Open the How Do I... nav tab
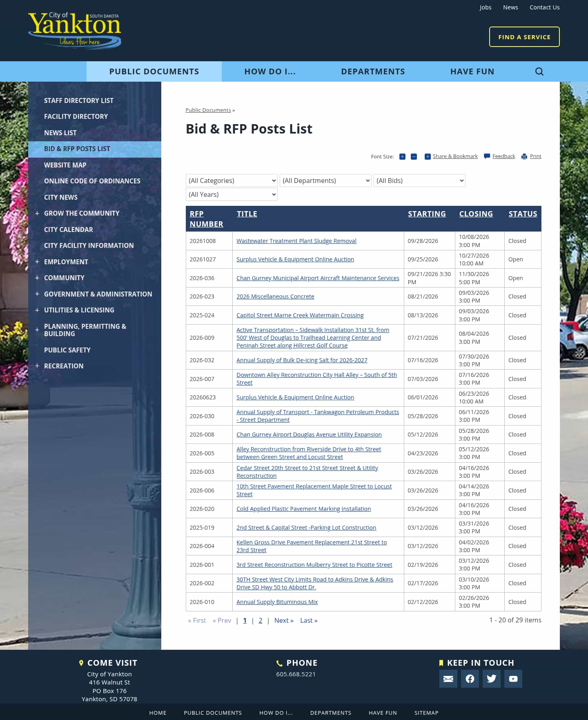588x720 pixels. point(270,71)
